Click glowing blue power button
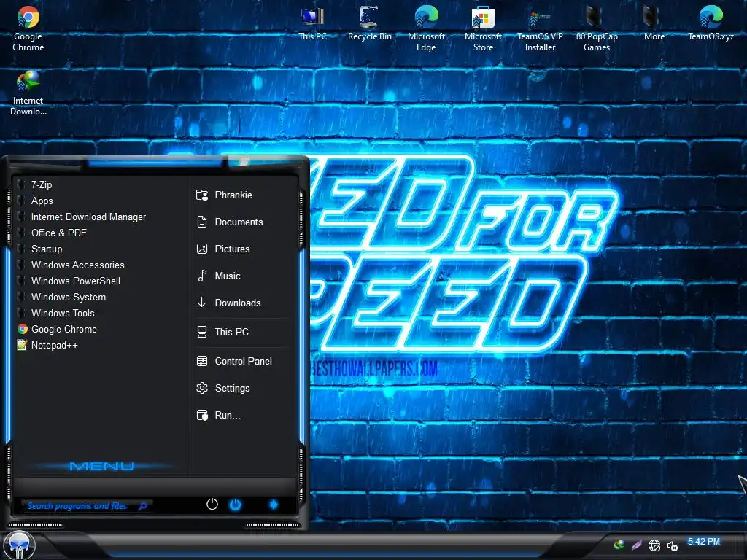 pos(236,505)
